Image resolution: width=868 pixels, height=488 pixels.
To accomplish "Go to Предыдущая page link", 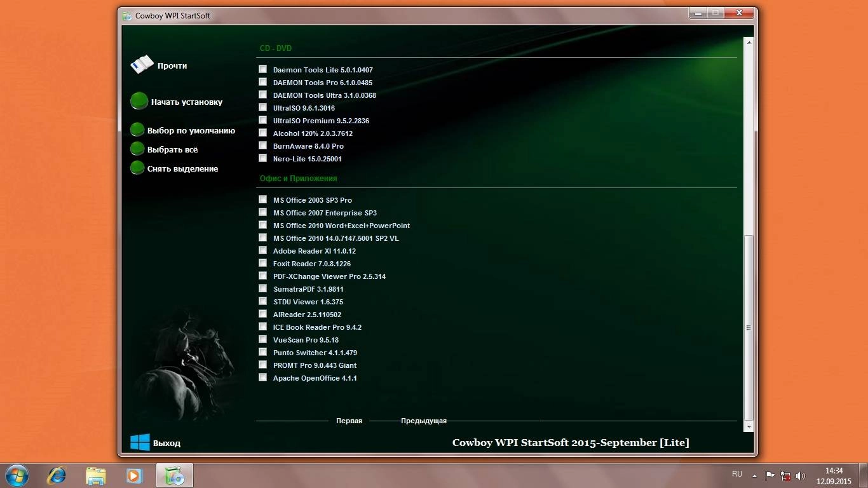I will 424,421.
